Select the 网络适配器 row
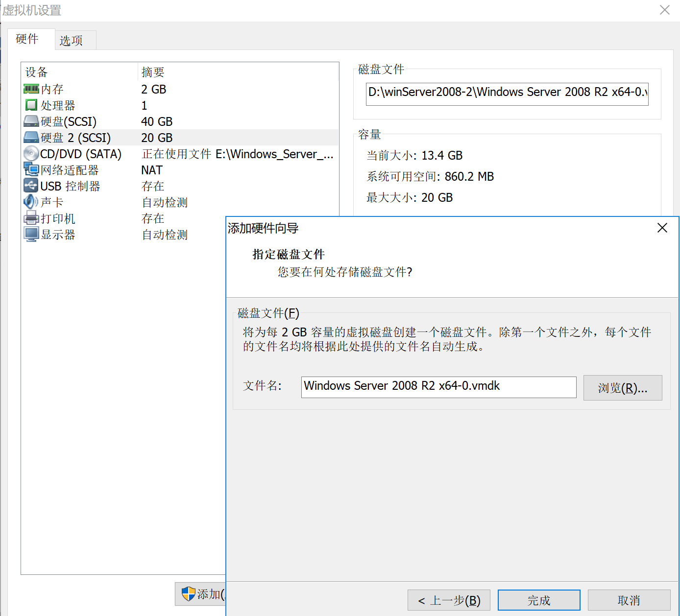680x616 pixels. [180, 170]
